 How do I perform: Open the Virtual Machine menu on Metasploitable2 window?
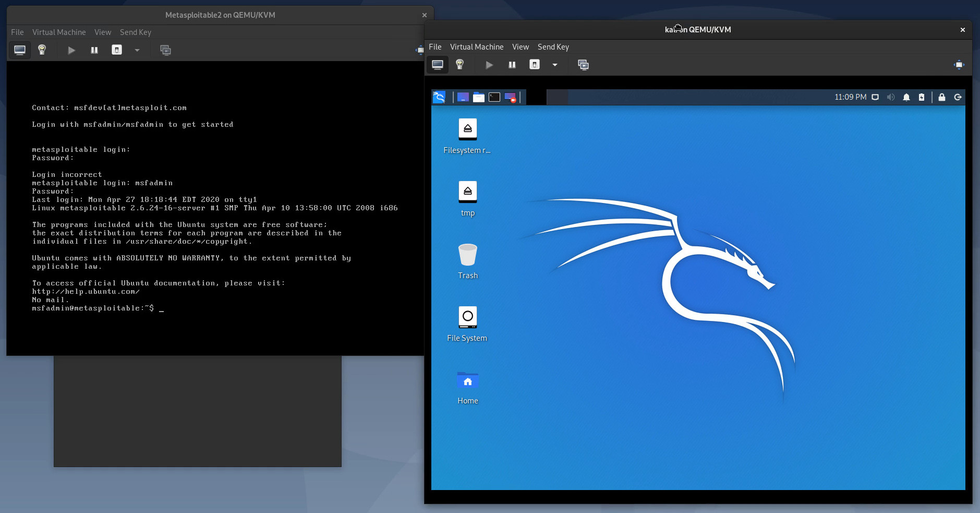[x=59, y=32]
